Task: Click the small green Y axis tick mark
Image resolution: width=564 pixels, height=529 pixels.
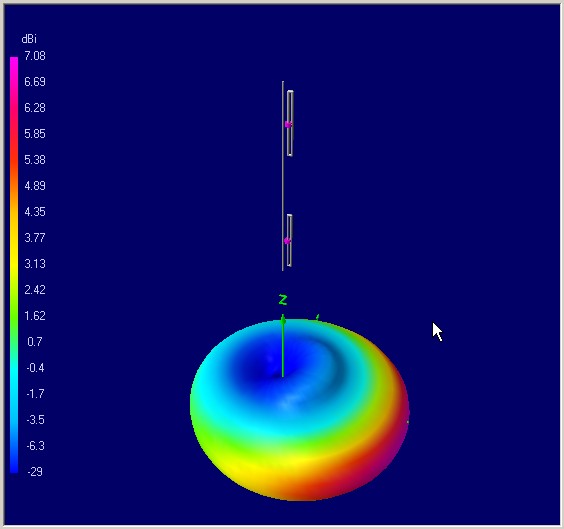Action: pyautogui.click(x=317, y=317)
